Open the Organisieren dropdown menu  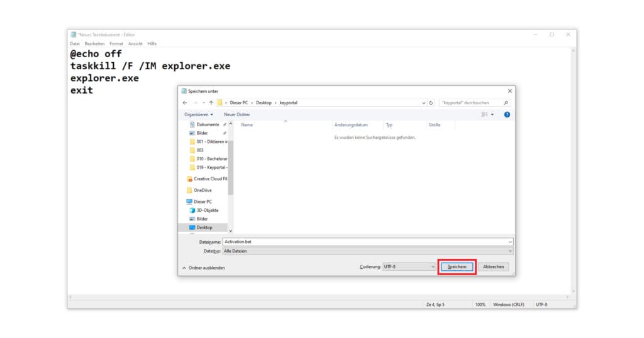click(199, 114)
